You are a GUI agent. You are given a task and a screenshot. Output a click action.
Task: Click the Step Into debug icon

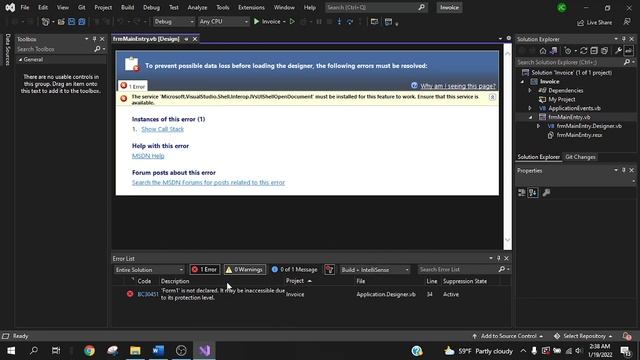tap(339, 22)
